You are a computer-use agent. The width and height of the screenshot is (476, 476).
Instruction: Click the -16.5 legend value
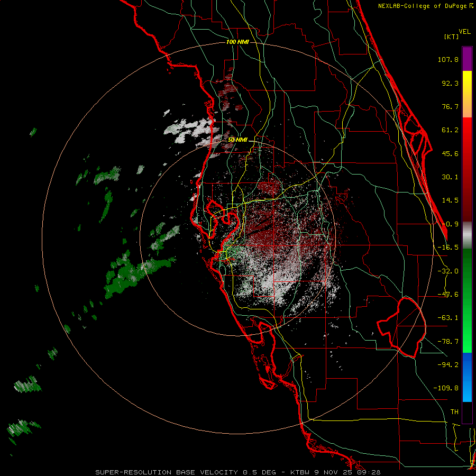point(448,248)
